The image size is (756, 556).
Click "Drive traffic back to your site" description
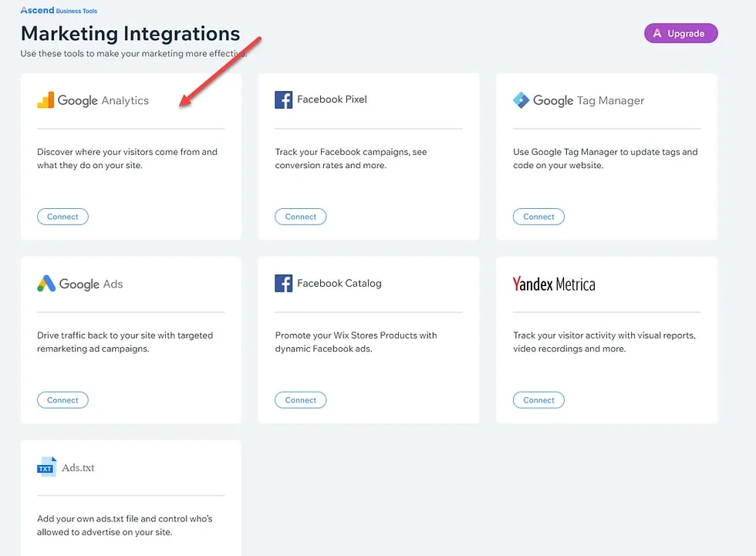(x=125, y=342)
